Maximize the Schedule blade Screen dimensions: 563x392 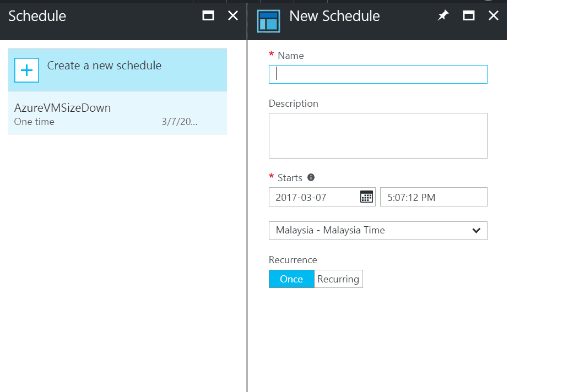(208, 16)
